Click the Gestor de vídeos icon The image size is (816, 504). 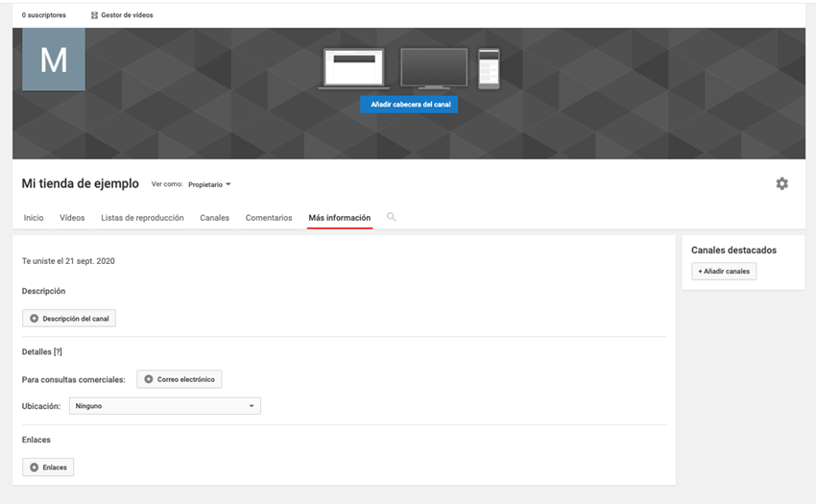click(x=94, y=15)
